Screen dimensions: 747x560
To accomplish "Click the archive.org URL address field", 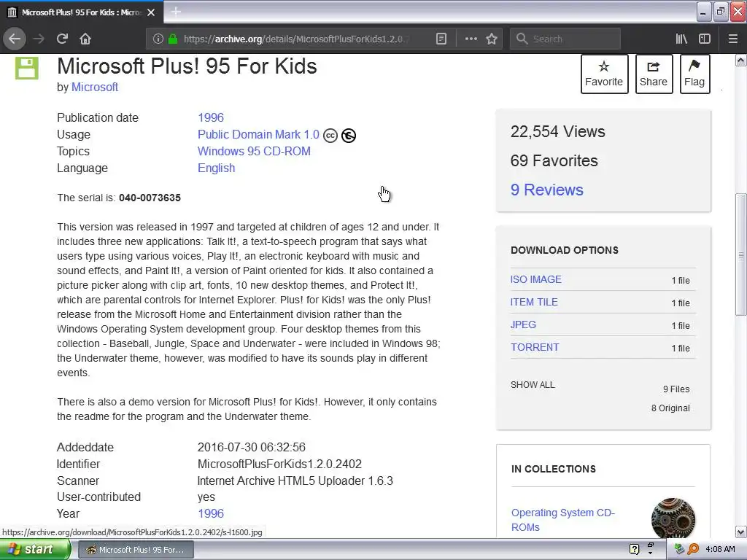I will pyautogui.click(x=295, y=39).
